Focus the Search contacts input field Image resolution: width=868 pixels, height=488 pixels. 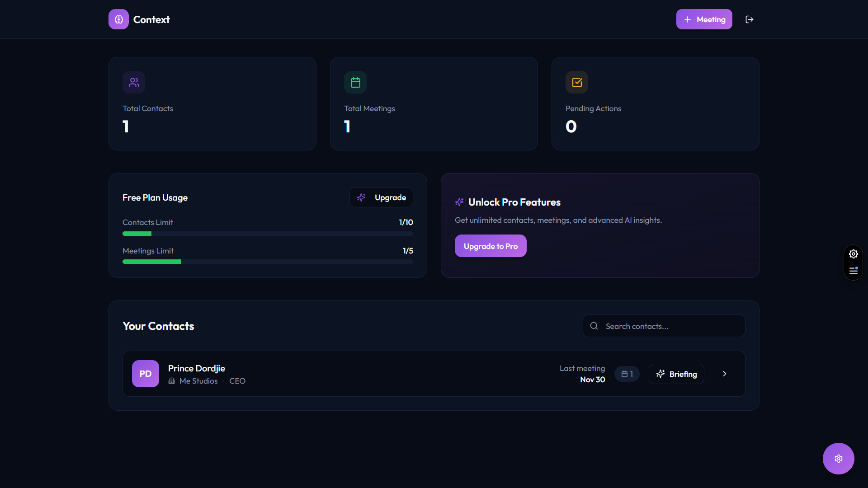point(671,326)
